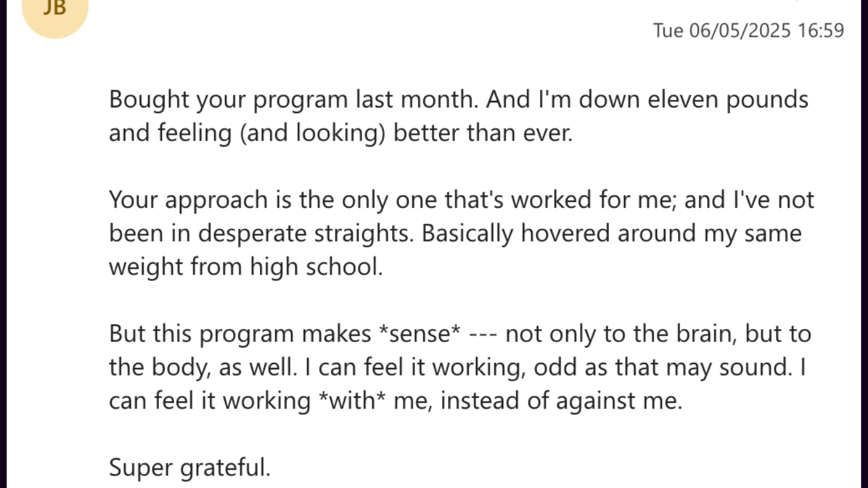Click the closing line "Super grateful."

click(189, 468)
